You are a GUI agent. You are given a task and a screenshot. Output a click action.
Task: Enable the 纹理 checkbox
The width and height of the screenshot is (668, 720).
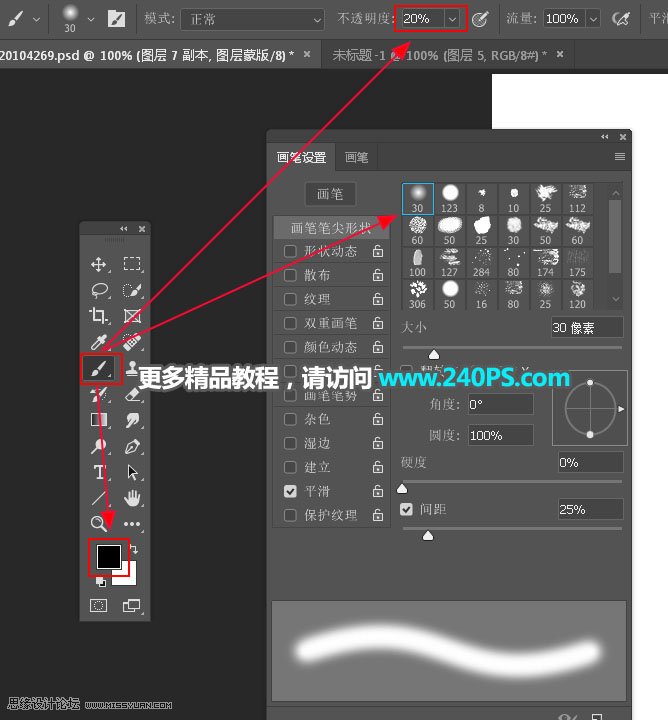click(x=290, y=299)
